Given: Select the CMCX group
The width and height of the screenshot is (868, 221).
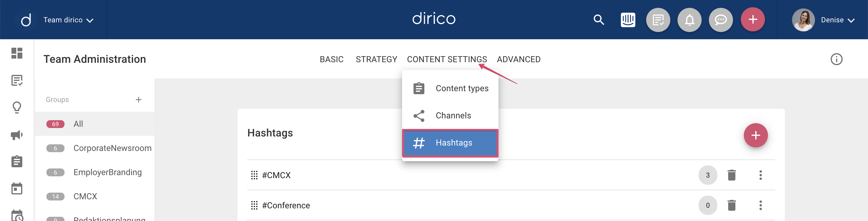Looking at the screenshot, I should [94, 196].
